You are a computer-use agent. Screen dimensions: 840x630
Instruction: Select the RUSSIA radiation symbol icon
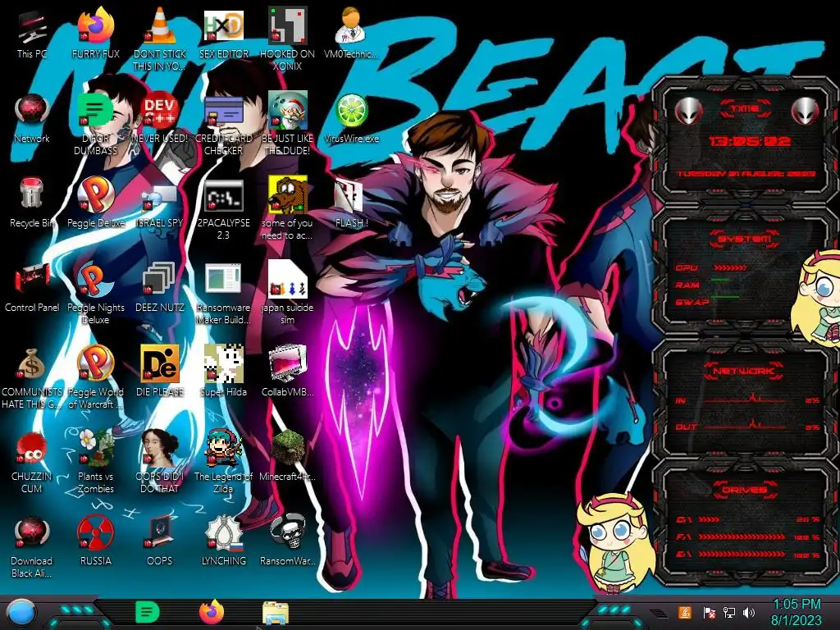[x=95, y=541]
